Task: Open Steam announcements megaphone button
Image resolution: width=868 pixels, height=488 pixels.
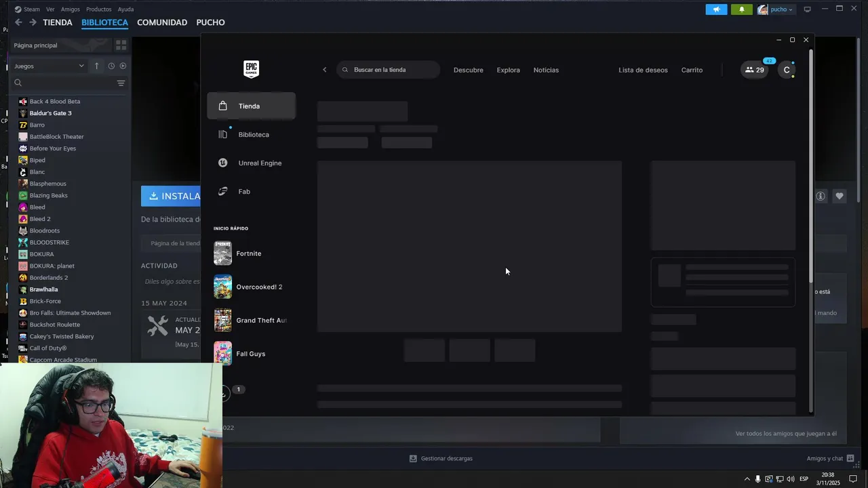Action: 716,9
